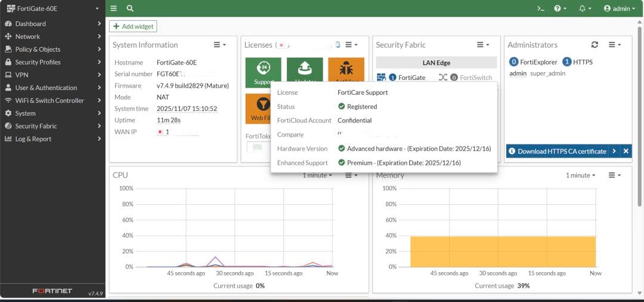Expand the Dashboard menu chevron
The height and width of the screenshot is (302, 644).
click(99, 24)
